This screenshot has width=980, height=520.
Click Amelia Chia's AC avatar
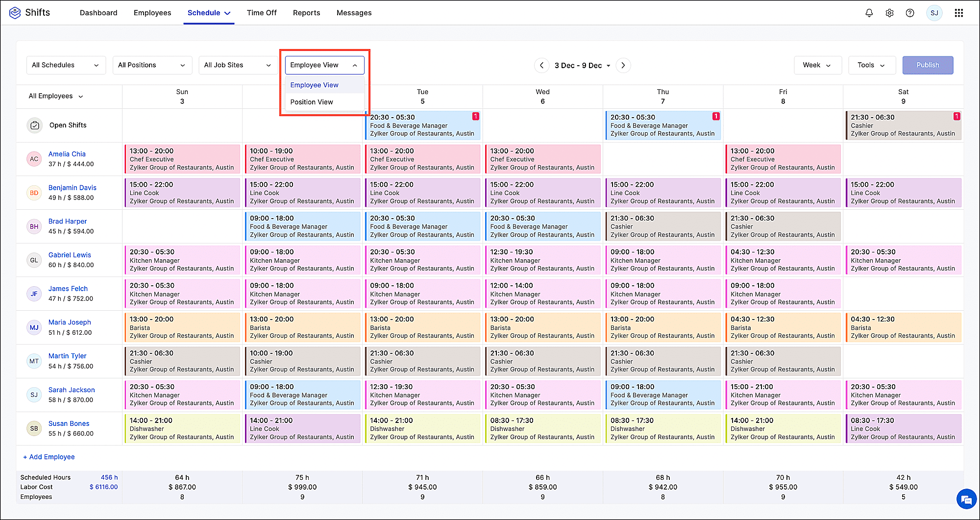34,159
